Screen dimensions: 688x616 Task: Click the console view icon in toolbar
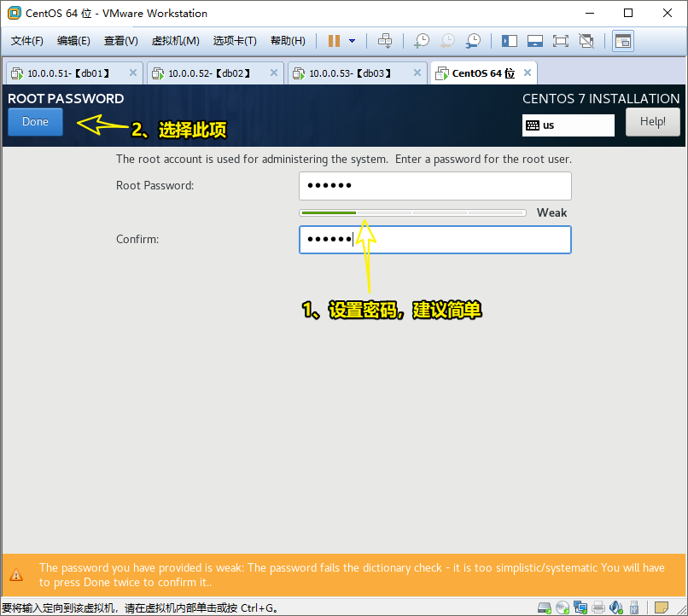(x=622, y=41)
